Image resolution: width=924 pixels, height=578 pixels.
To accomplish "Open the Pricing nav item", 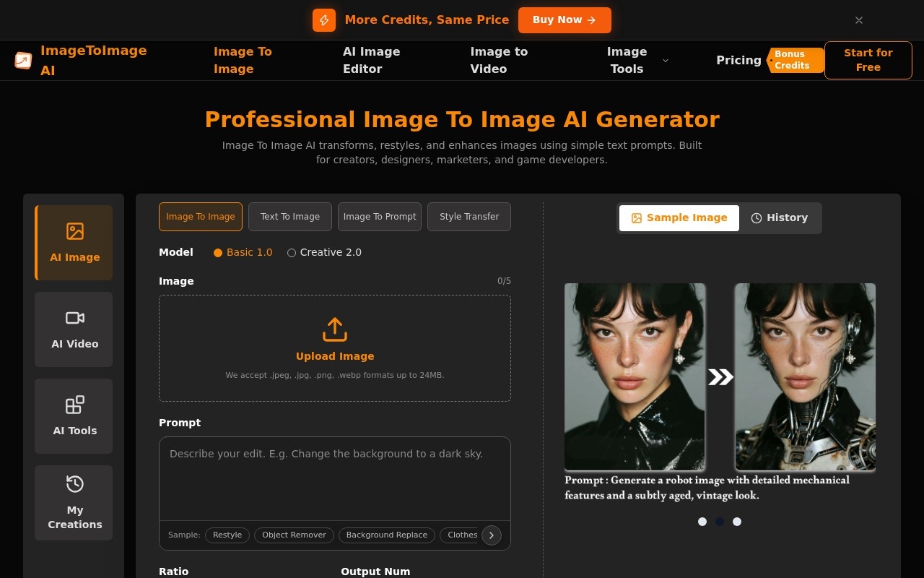I will click(738, 61).
